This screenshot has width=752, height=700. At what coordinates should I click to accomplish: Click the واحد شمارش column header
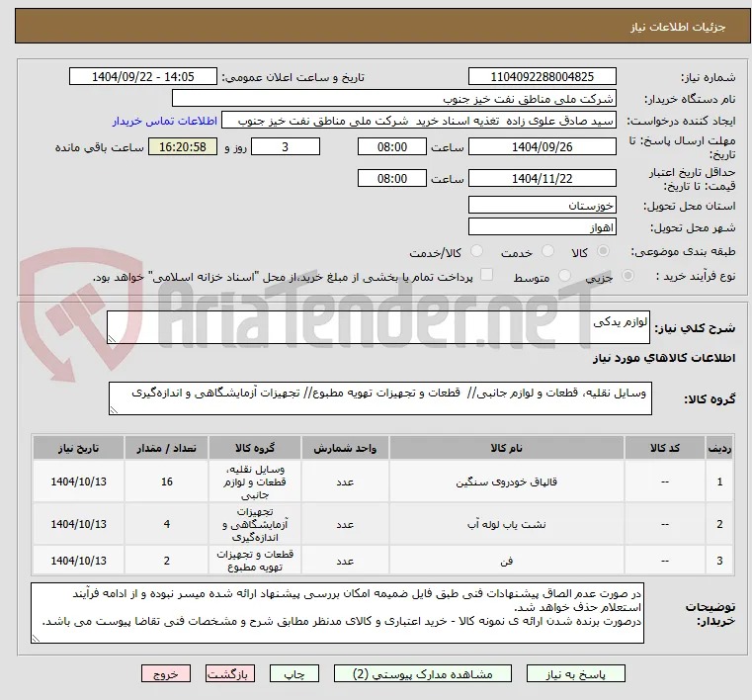[345, 448]
